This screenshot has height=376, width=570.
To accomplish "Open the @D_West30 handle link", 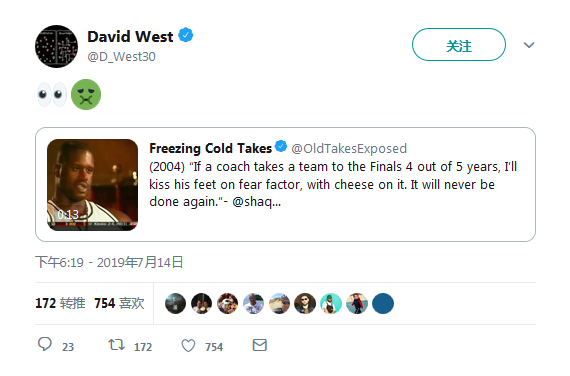I will click(121, 57).
